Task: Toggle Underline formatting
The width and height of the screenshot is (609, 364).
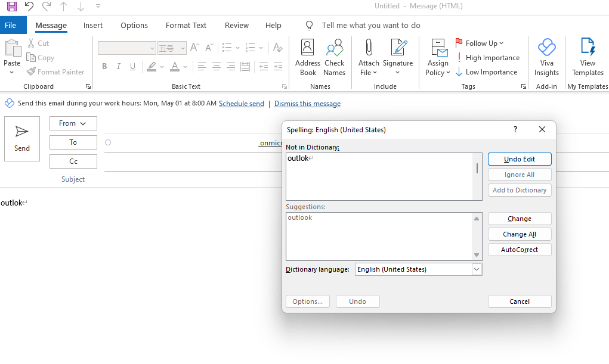Action: 133,66
